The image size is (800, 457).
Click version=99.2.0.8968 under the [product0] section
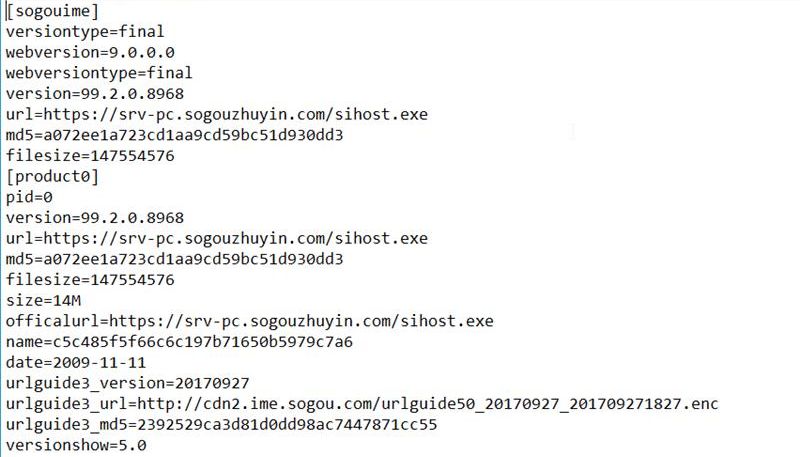pyautogui.click(x=94, y=218)
